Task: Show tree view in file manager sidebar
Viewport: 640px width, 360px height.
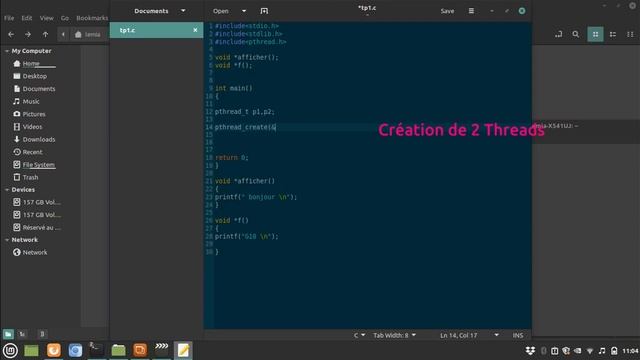Action: pos(22,334)
